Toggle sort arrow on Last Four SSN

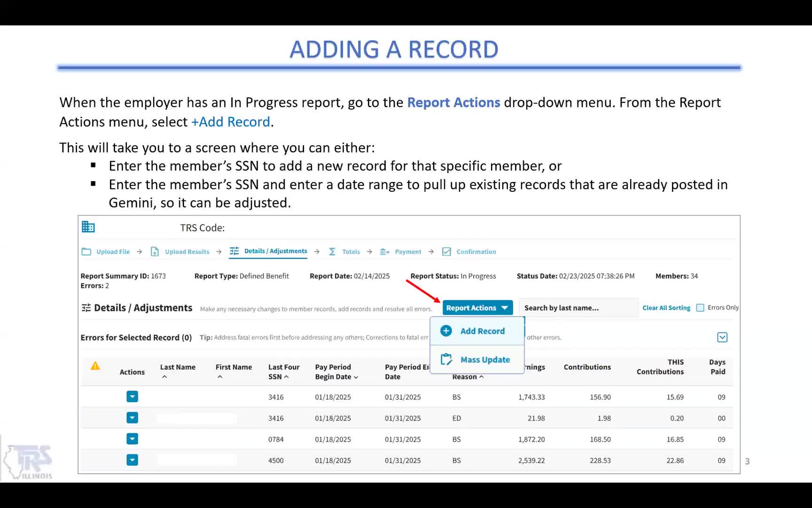click(x=286, y=377)
